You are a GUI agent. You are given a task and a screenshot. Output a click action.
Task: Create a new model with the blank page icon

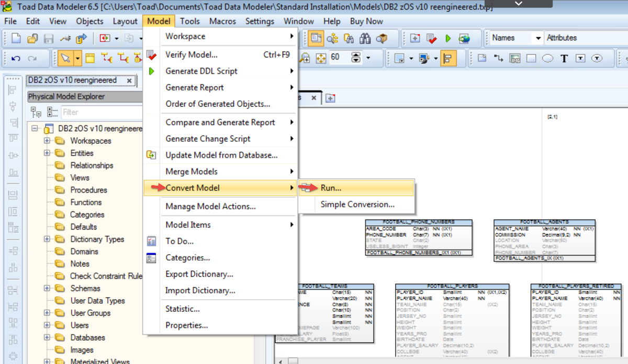tap(16, 38)
